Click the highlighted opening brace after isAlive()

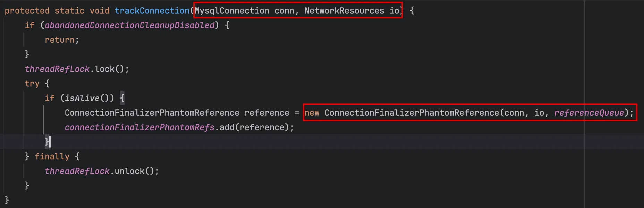tap(122, 98)
